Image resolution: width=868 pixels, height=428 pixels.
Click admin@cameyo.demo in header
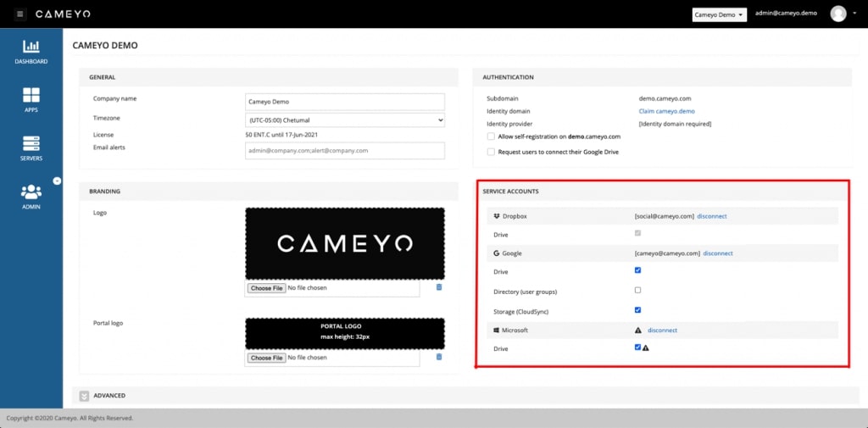click(x=786, y=14)
